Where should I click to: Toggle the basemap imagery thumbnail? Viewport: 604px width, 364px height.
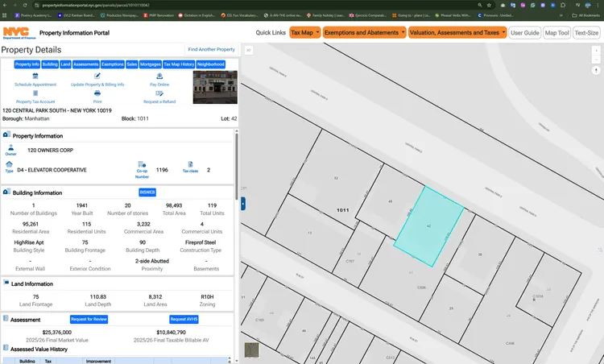252,350
